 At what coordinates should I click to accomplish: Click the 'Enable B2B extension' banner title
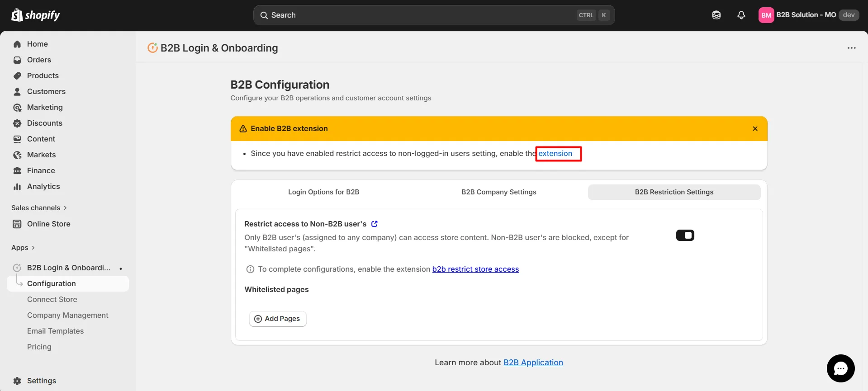tap(289, 128)
